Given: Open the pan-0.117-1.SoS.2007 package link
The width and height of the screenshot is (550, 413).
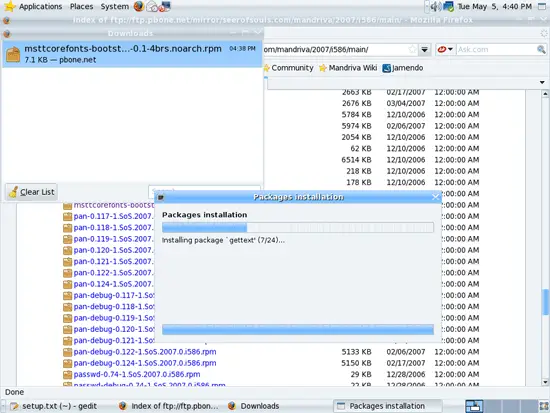Looking at the screenshot, I should (x=113, y=216).
